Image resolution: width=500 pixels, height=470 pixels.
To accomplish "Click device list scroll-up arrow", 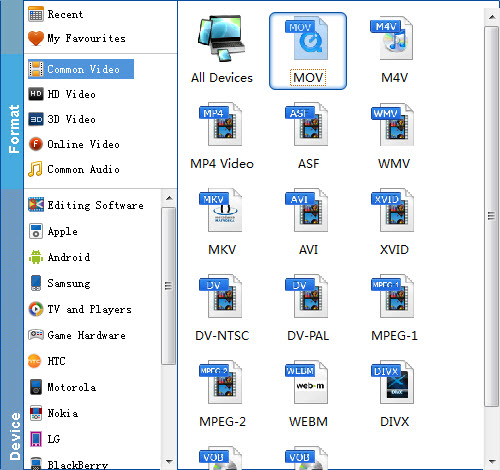I will (169, 198).
